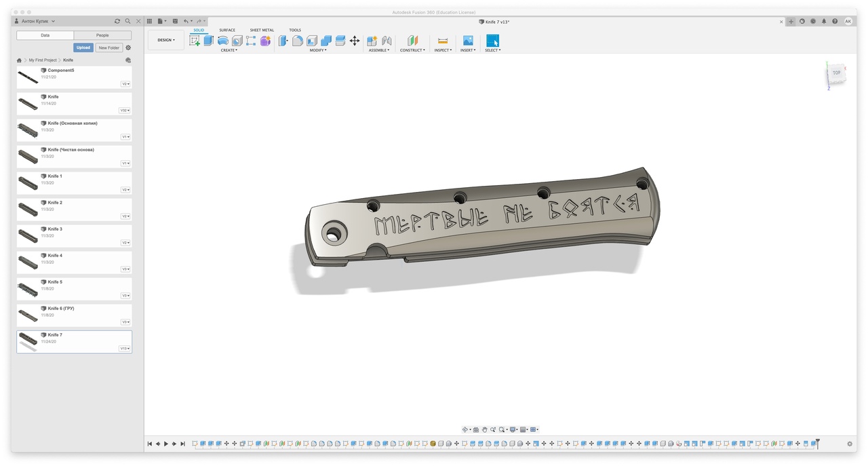Select the Offset Plane construct tool
The height and width of the screenshot is (466, 868).
click(412, 41)
